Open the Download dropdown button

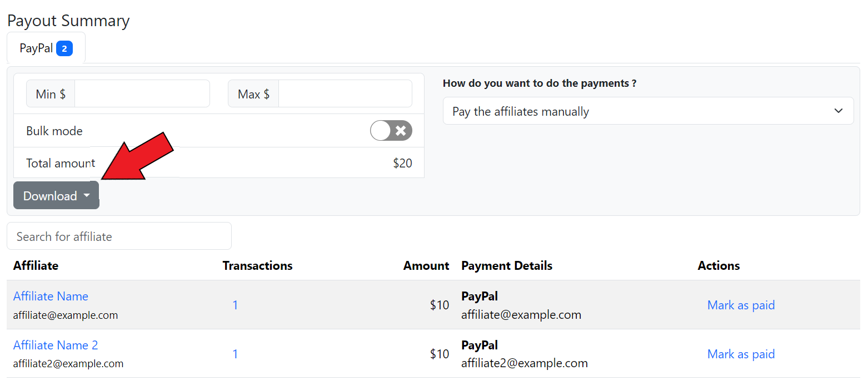56,196
